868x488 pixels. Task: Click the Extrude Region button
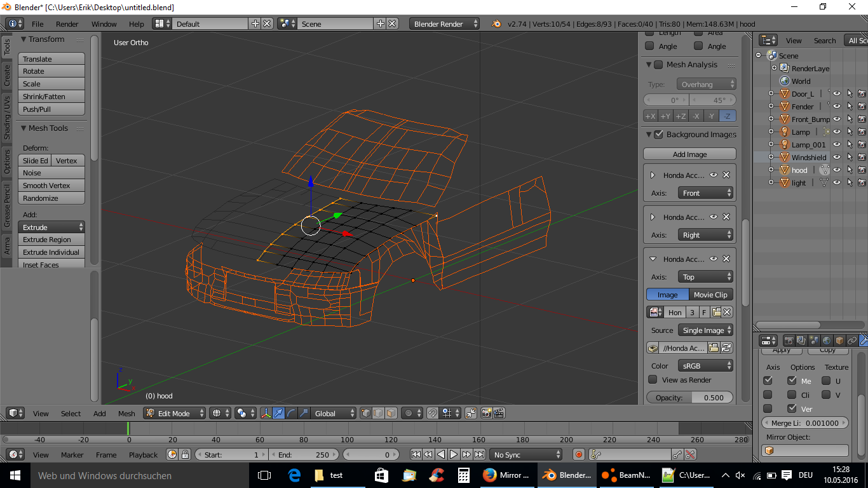click(x=51, y=240)
